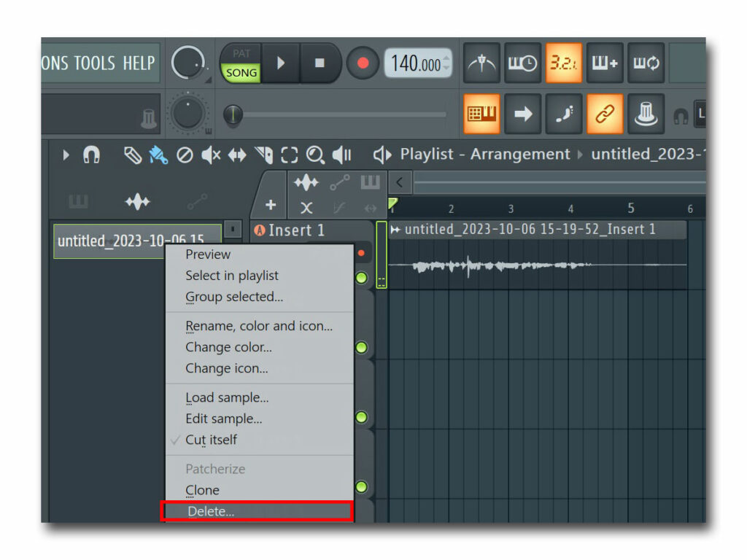Screen dimensions: 747x560
Task: Click the waveform icon above Insert 1
Action: click(x=306, y=182)
